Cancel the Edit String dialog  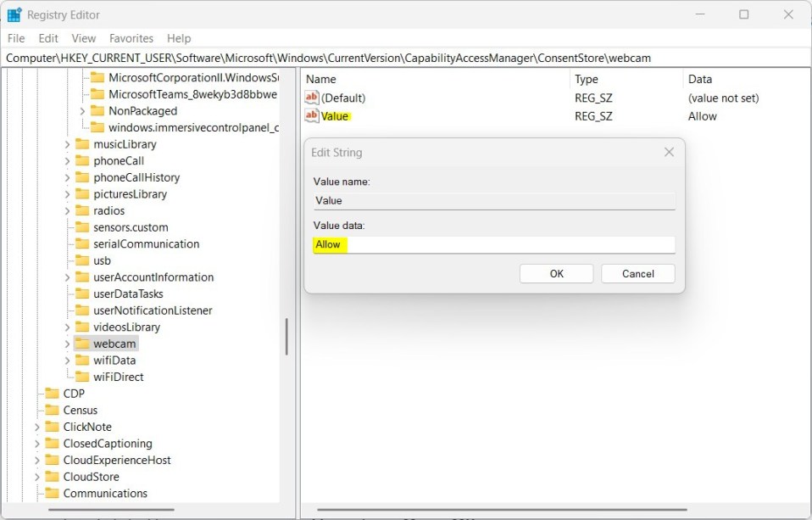(638, 274)
